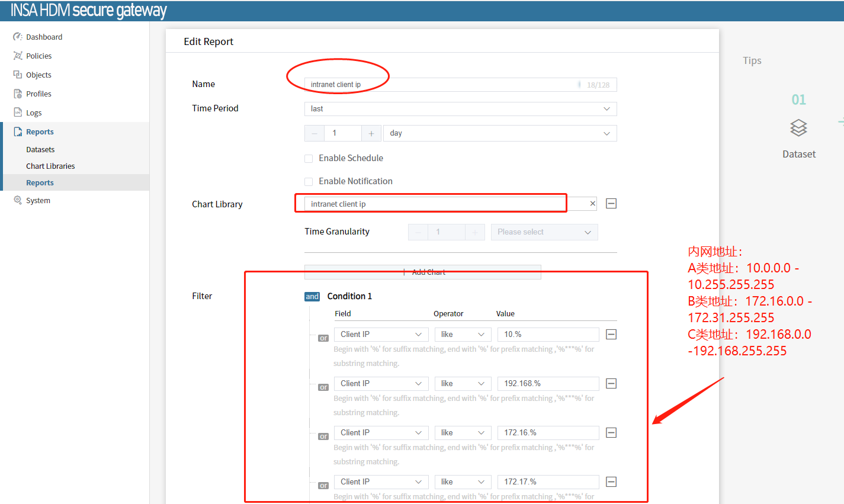Toggle the Enable Notification checkbox
The image size is (844, 504).
coord(309,182)
